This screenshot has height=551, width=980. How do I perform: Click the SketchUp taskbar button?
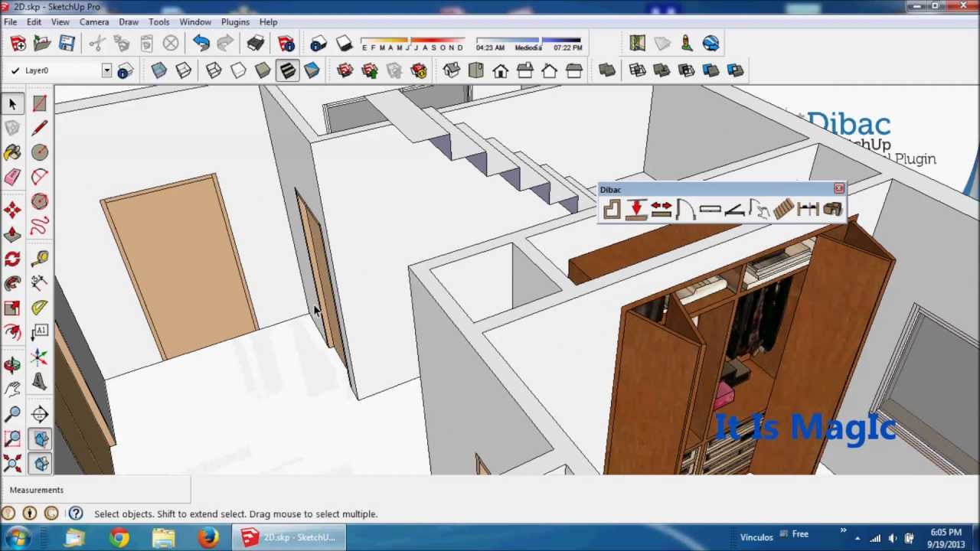(289, 537)
